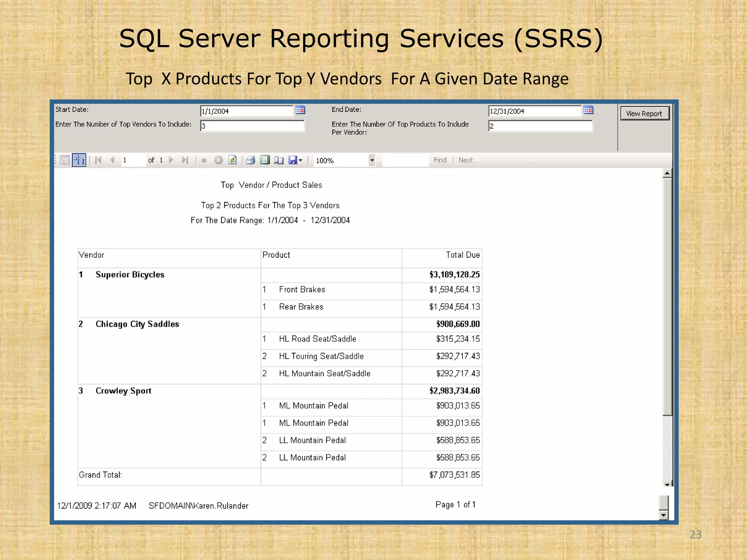Viewport: 747px width, 560px height.
Task: Click HL Touring Seat/Saddle product
Action: 321,356
